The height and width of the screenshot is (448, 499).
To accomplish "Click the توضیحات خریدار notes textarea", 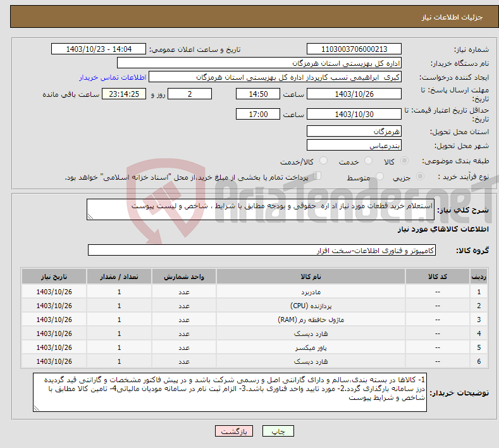I will (230, 392).
